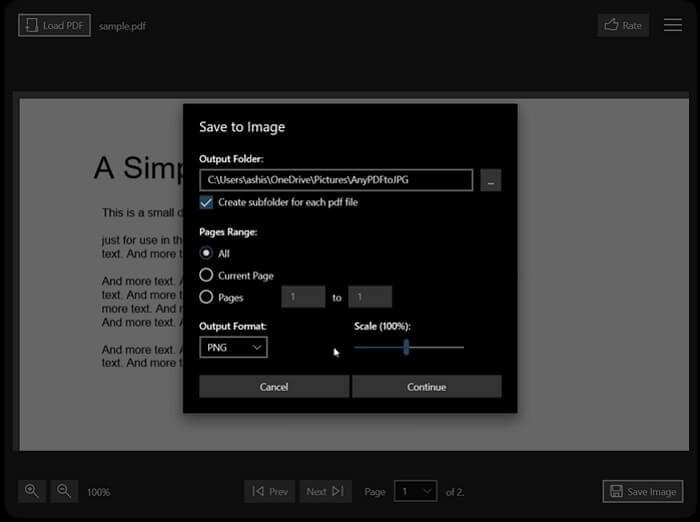Go to the next page with Next
The width and height of the screenshot is (700, 522).
coord(325,491)
